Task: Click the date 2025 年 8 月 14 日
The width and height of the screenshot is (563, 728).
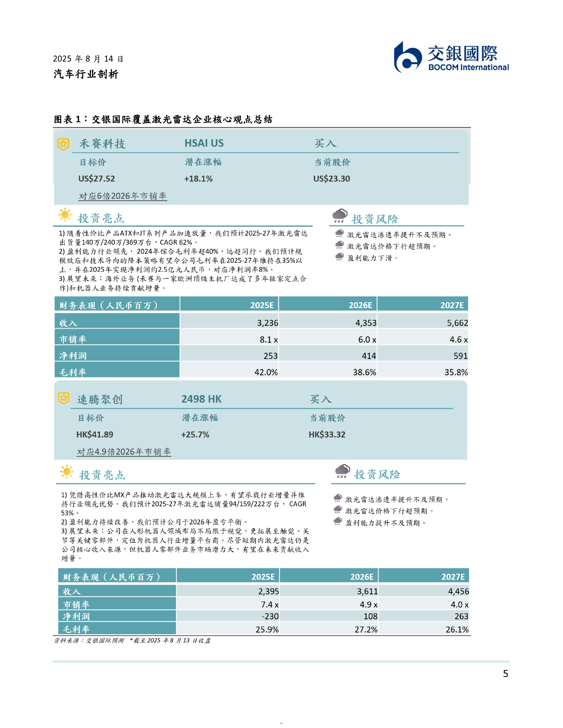Action: coord(88,59)
